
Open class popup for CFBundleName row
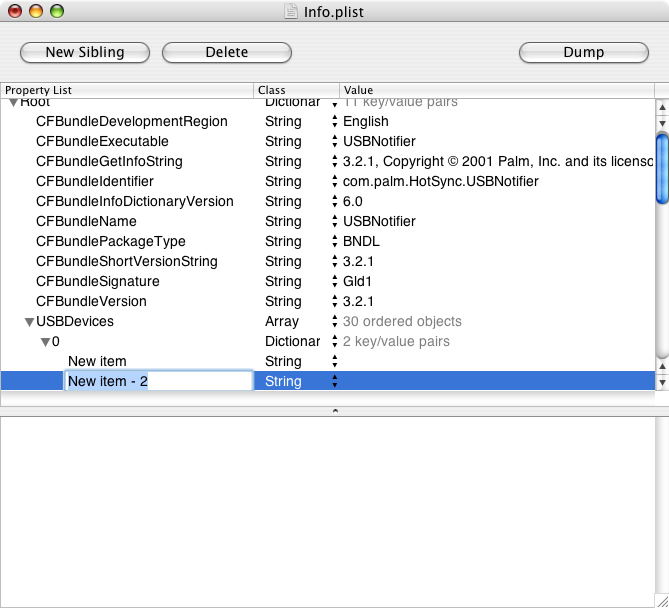point(334,221)
